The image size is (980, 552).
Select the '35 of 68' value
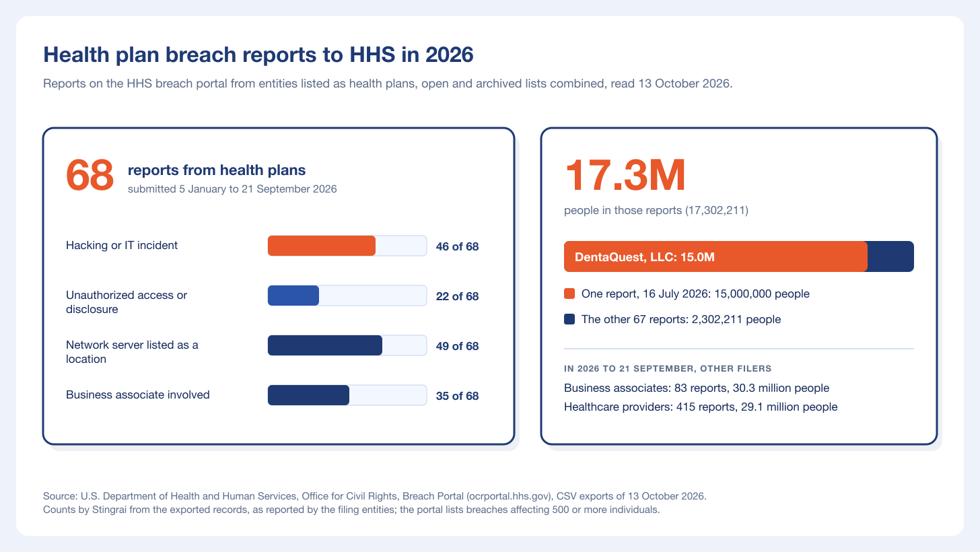458,396
